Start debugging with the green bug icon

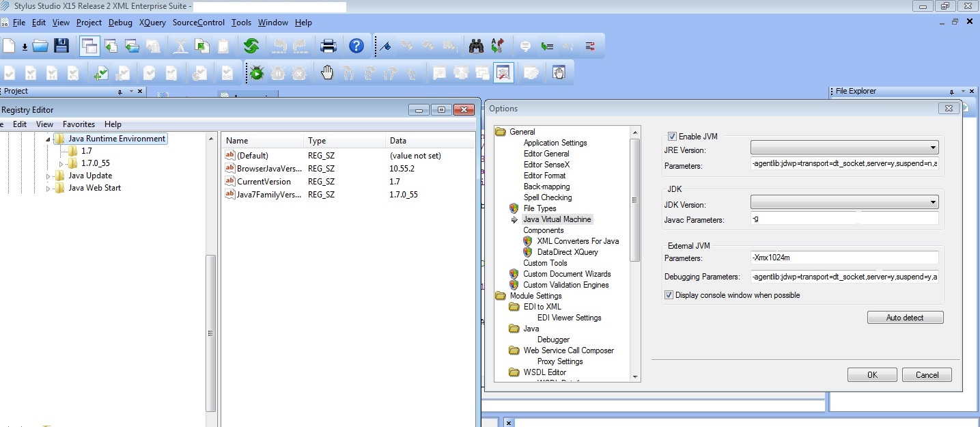257,73
